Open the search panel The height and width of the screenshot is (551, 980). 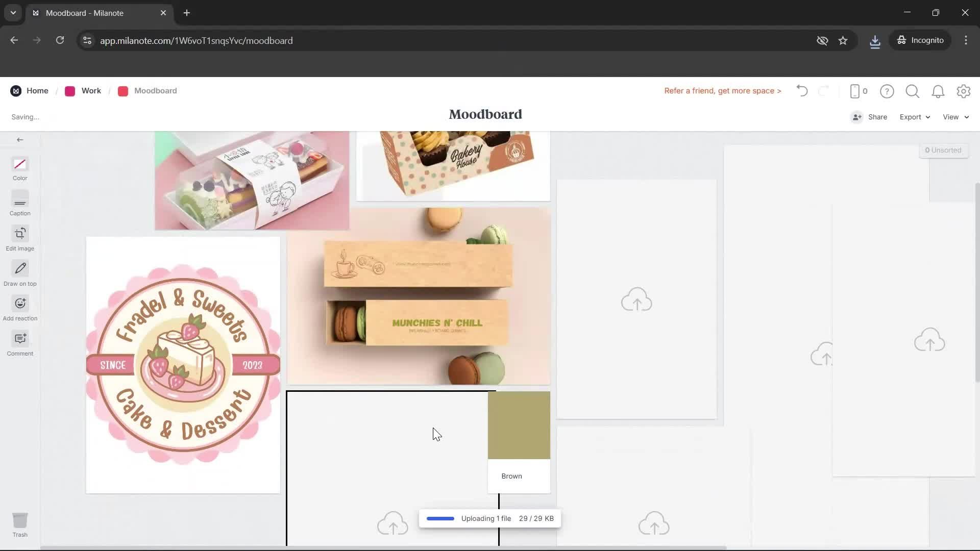point(913,91)
